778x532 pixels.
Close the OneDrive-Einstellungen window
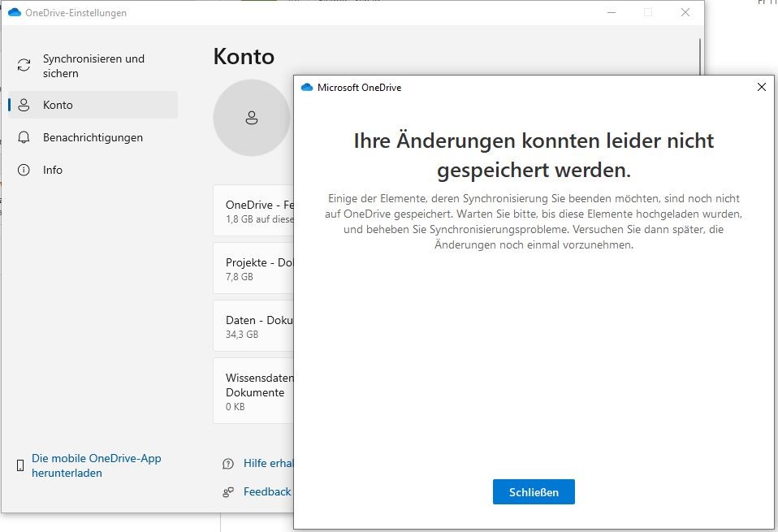point(685,12)
